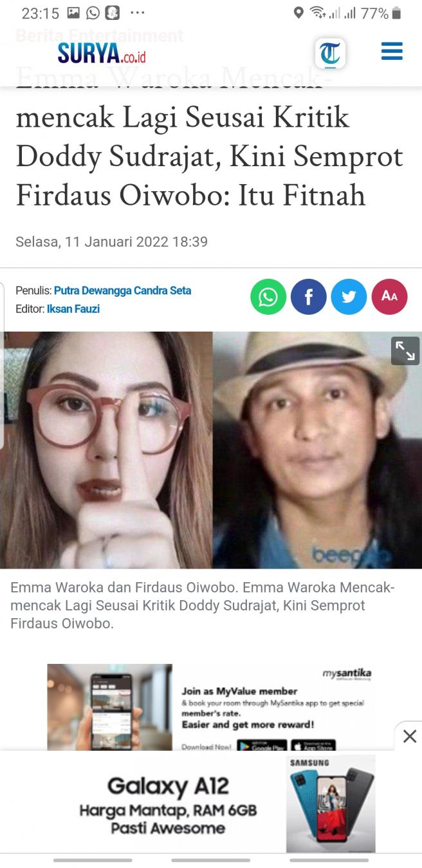Image resolution: width=422 pixels, height=868 pixels.
Task: Open the Samsung Galaxy A12 banner ad
Action: [x=211, y=804]
